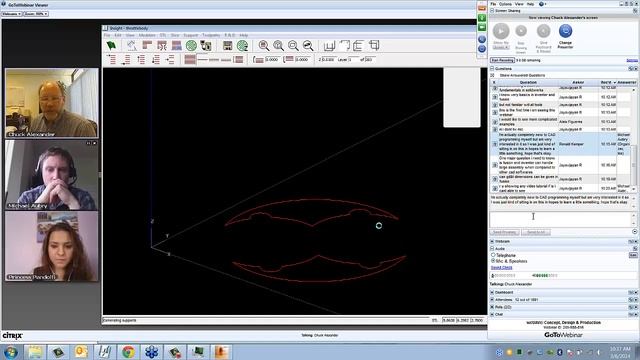Open Chrome from Windows taskbar
This screenshot has width=640, height=360.
(x=128, y=352)
